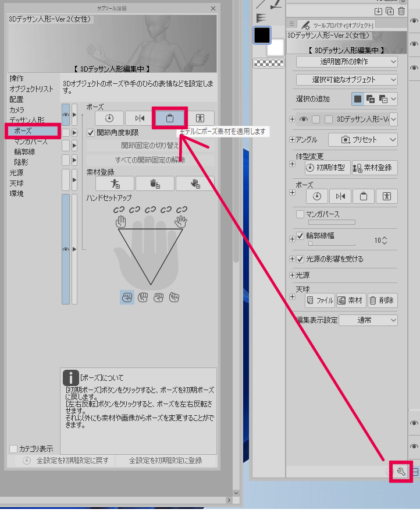Click transparent checkered color swatch

tap(269, 63)
